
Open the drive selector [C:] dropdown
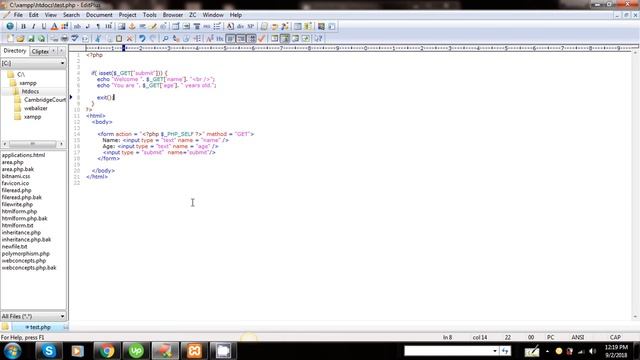click(x=62, y=63)
